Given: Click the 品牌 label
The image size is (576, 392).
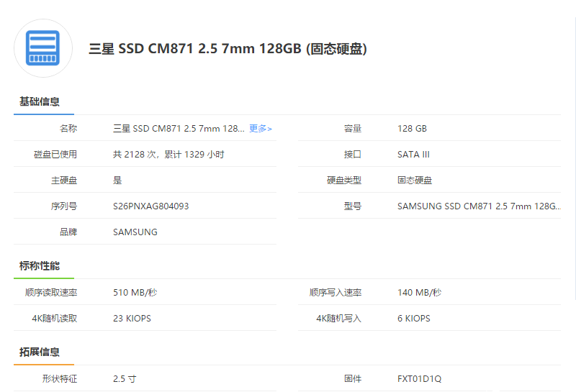Looking at the screenshot, I should (68, 232).
